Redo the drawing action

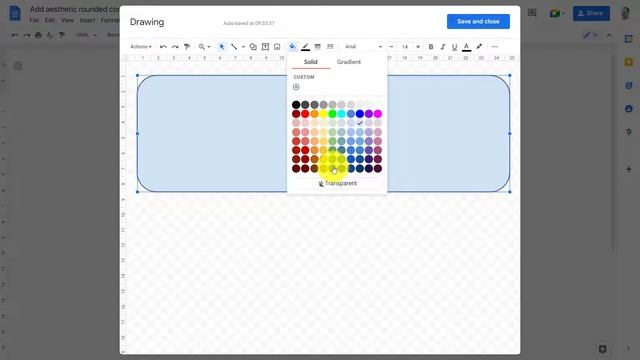tap(175, 47)
